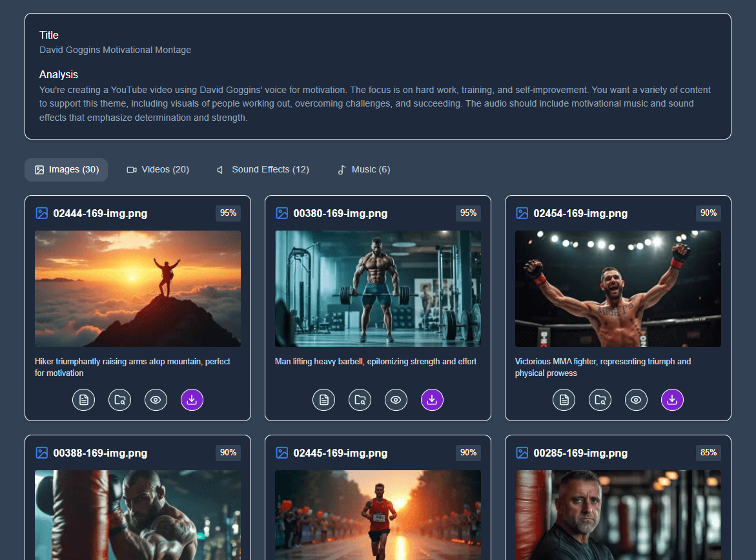Click the older man gym portrait thumbnail
Viewport: 756px width, 560px height.
618,515
